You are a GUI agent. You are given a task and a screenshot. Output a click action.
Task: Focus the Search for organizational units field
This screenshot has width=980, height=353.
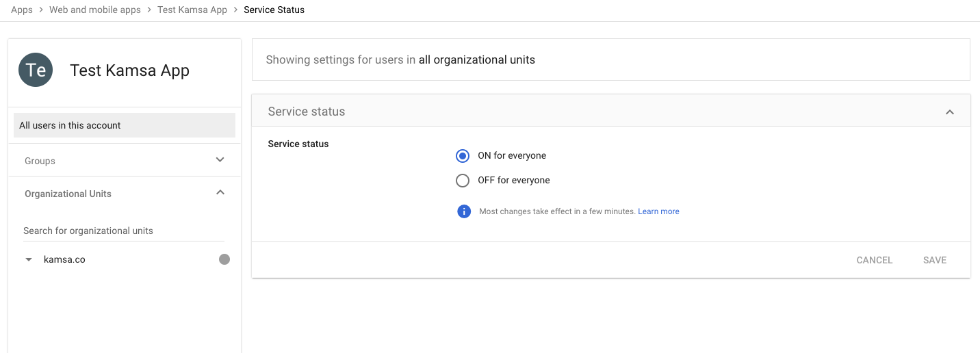[x=123, y=231]
